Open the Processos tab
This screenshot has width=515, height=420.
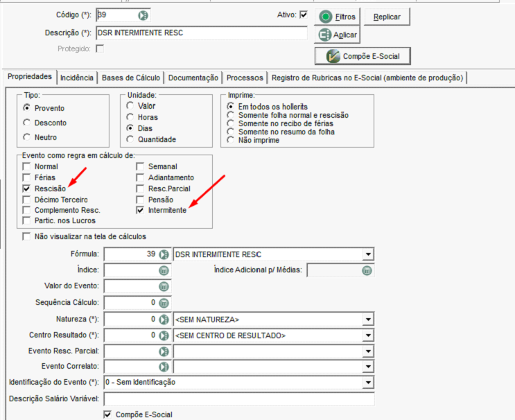[245, 78]
